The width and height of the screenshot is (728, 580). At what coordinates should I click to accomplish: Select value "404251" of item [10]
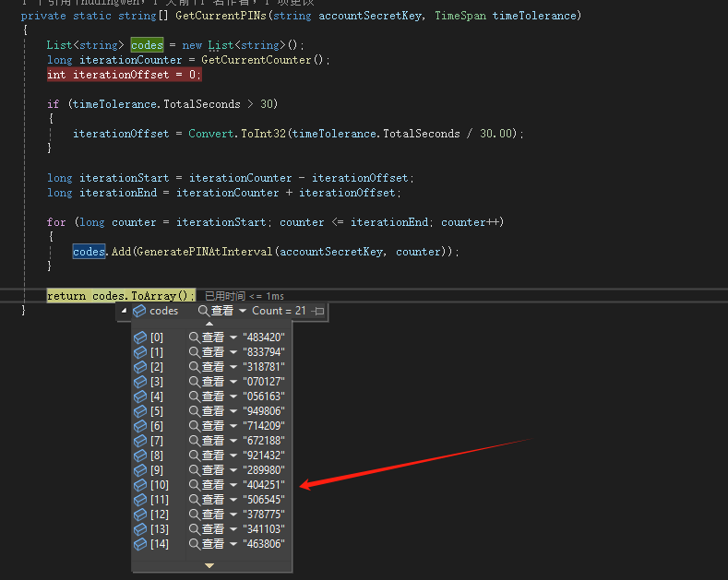[x=264, y=485]
